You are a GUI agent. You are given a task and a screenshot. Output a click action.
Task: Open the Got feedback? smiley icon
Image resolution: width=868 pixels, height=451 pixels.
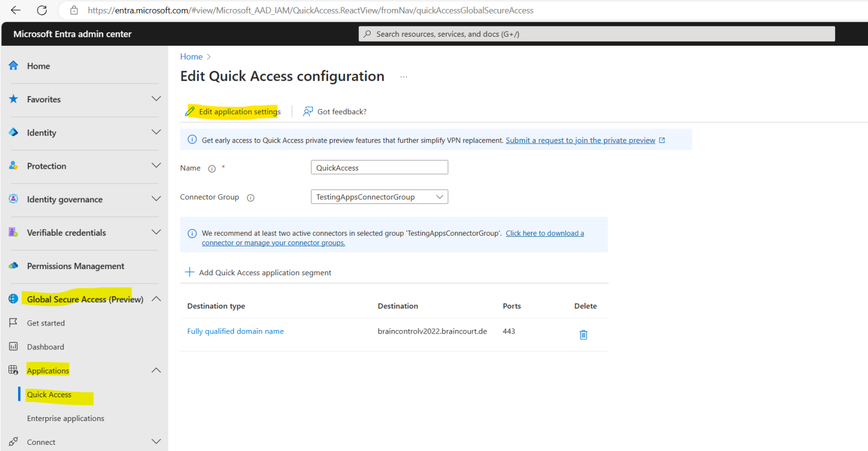pos(308,111)
